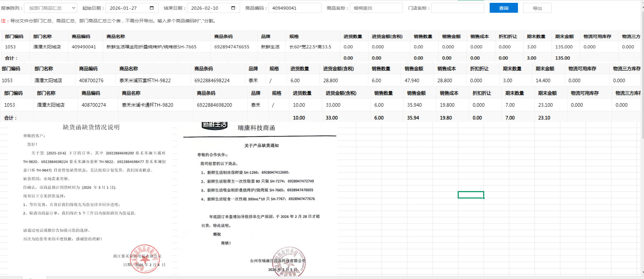Image resolution: width=644 pixels, height=279 pixels.
Task: Click the green-outlined selected spreadsheet cell
Action: 471,195
